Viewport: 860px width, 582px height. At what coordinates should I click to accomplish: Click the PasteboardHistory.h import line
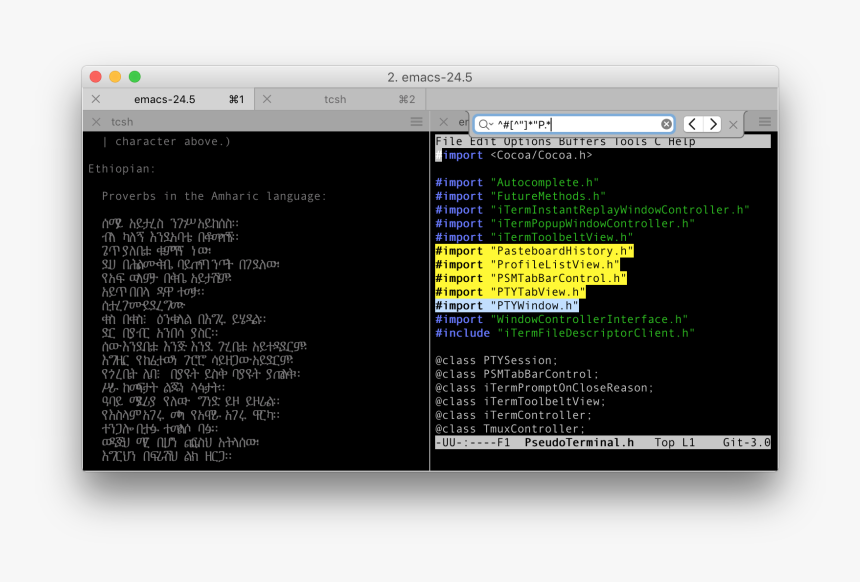[534, 251]
